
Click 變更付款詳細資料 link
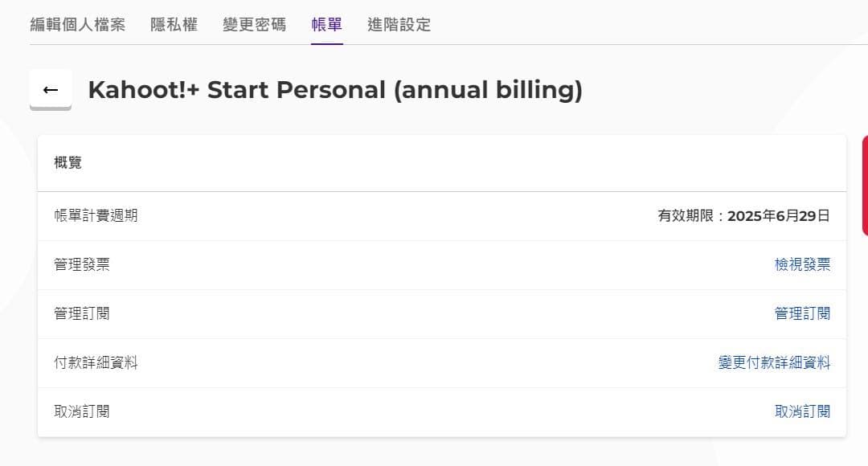774,362
